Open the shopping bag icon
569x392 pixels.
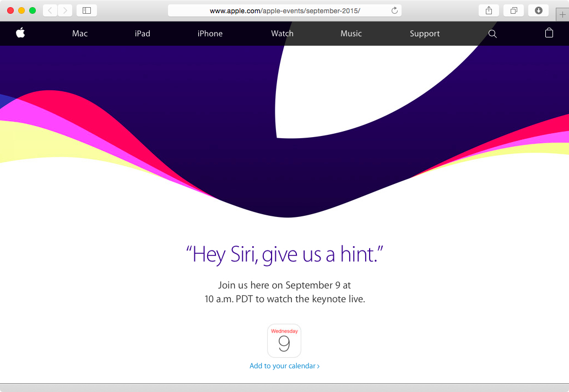click(549, 33)
